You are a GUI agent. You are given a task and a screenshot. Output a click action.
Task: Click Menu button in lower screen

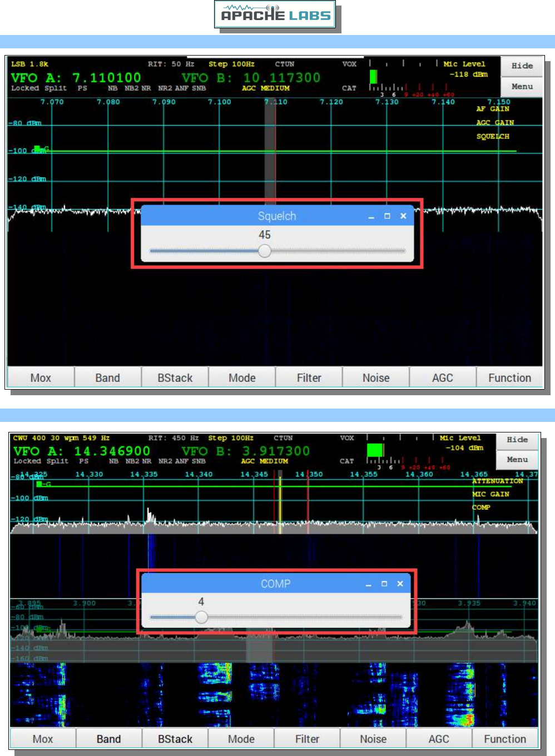[517, 459]
